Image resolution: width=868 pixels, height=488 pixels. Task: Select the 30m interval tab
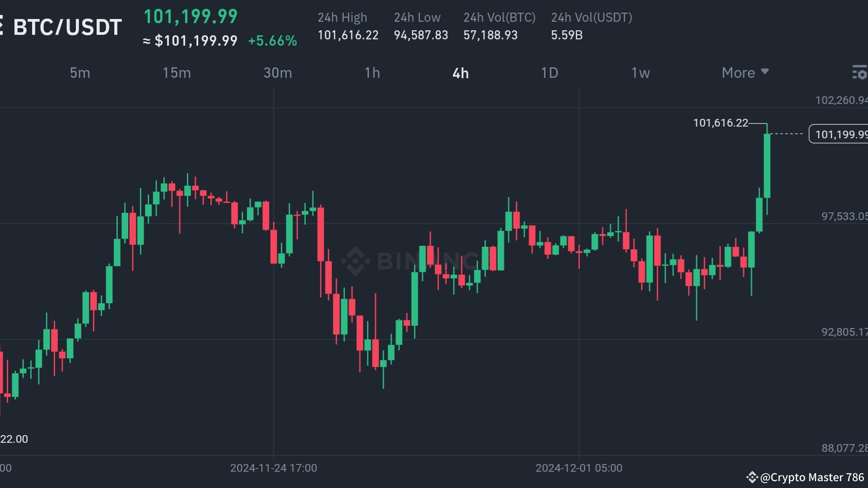[x=278, y=73]
